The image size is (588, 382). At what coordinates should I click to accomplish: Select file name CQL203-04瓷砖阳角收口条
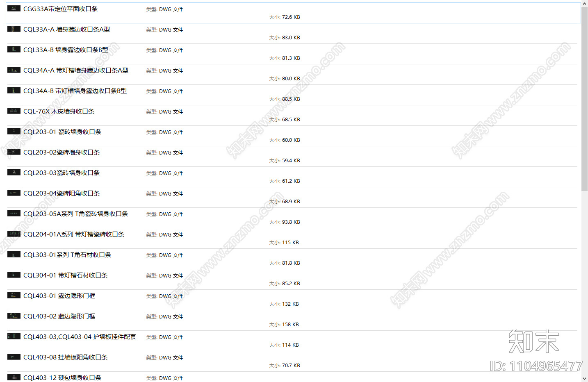pyautogui.click(x=62, y=193)
